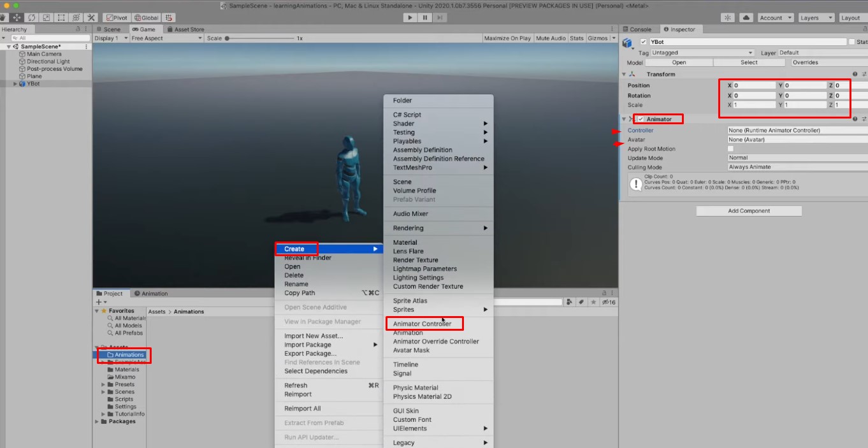The height and width of the screenshot is (448, 868).
Task: Switch to the Console tab
Action: 639,29
